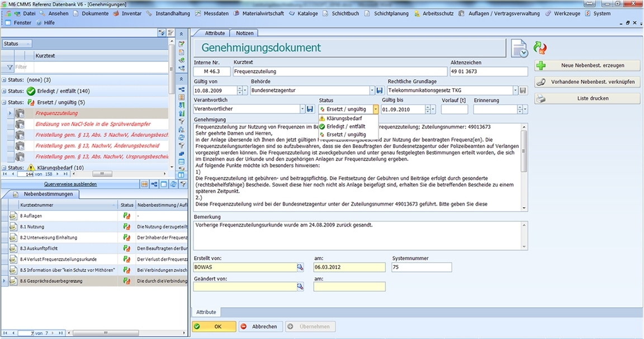Screen dimensions: 644x339
Task: Click the disk icon beside Rechtliche Grundlage
Action: (x=523, y=90)
